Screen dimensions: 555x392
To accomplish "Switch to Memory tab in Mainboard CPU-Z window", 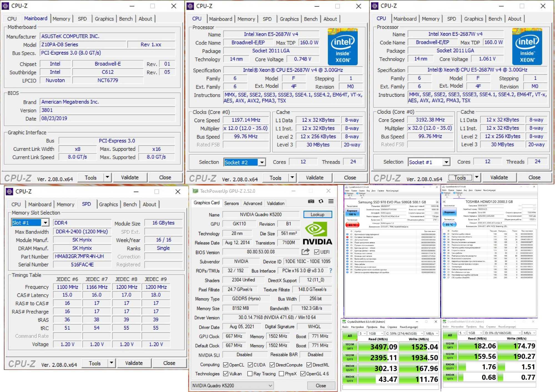I will point(61,19).
